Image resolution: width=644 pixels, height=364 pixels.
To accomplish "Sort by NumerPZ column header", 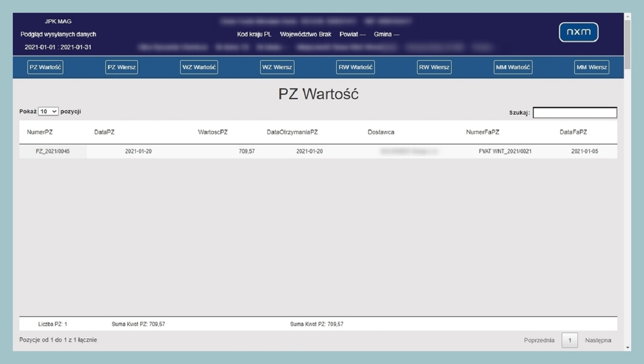I will [x=40, y=132].
